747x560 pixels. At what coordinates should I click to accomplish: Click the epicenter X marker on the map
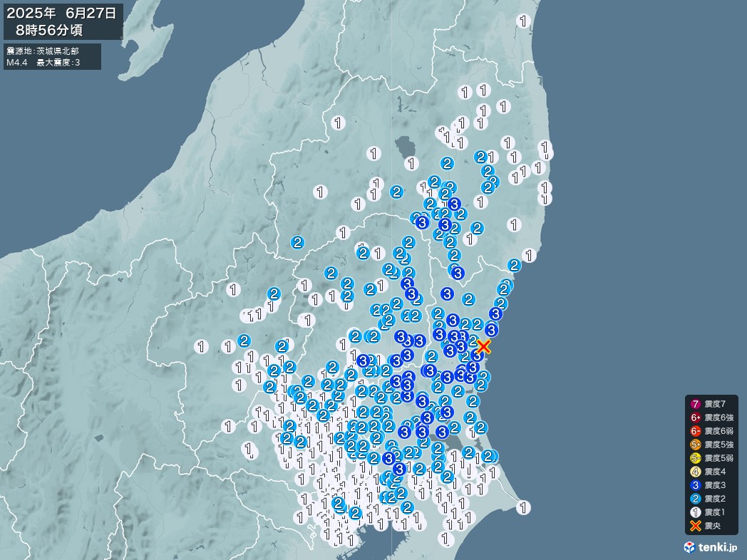pyautogui.click(x=483, y=346)
